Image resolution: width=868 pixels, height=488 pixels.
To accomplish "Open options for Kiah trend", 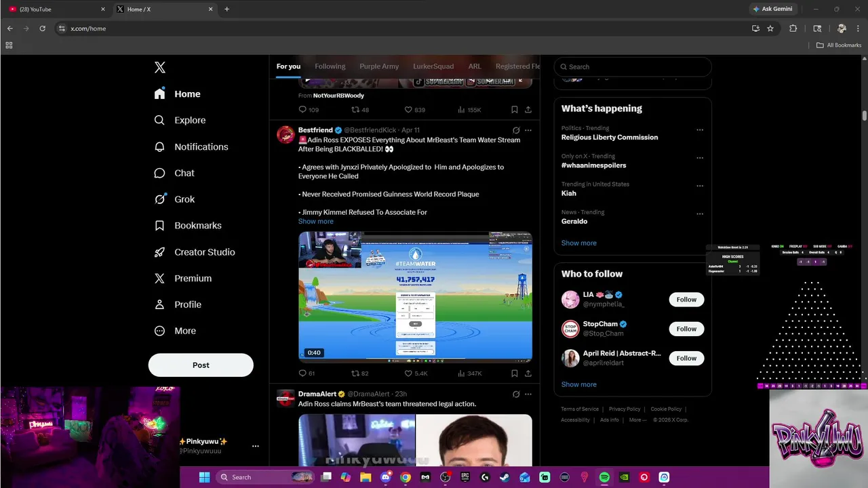I will point(700,186).
